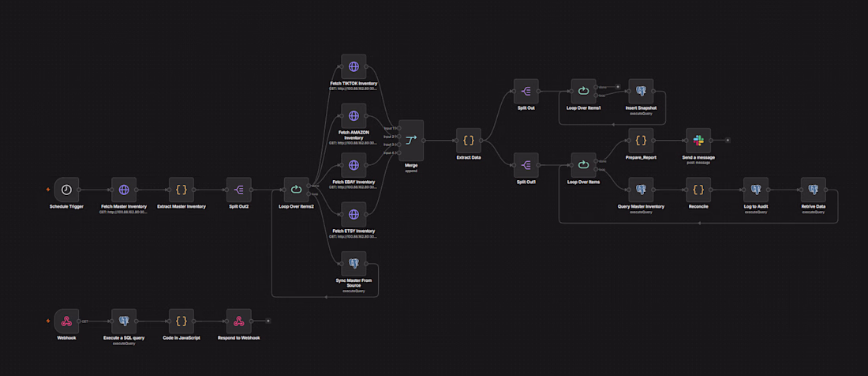Click the plus connector after Respond to Webhook

pos(268,321)
